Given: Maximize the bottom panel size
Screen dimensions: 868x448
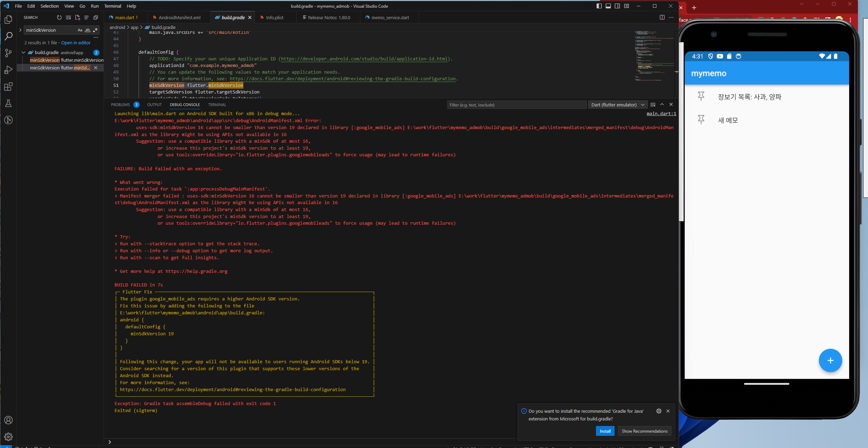Looking at the screenshot, I should click(662, 104).
